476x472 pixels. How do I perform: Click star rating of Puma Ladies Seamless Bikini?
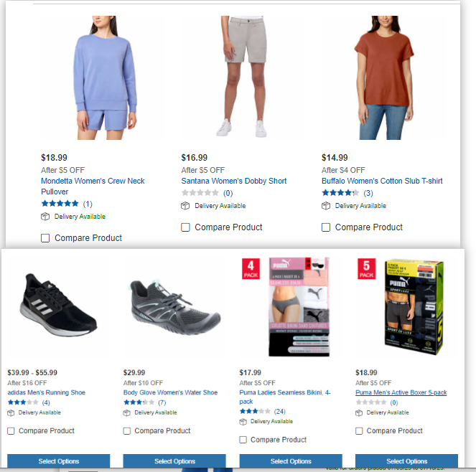255,411
